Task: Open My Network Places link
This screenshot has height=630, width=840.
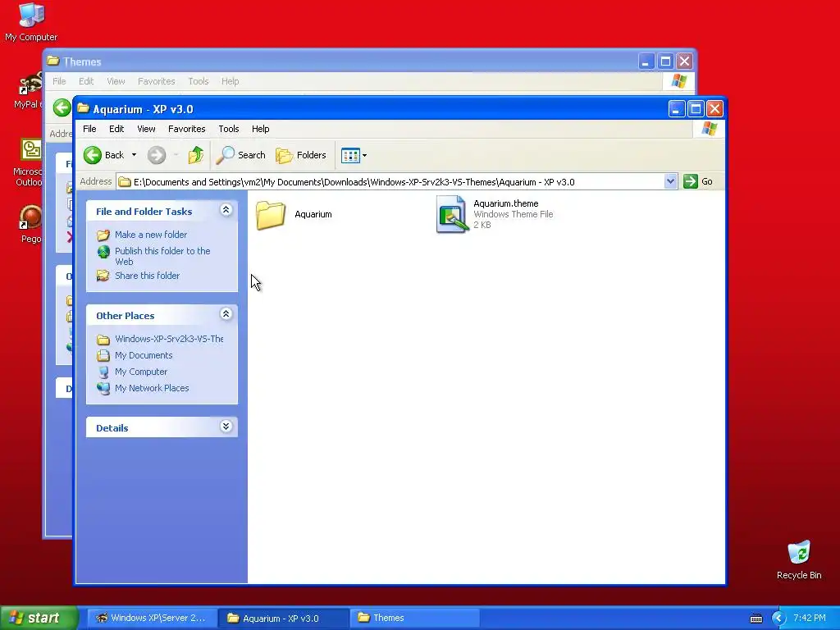Action: 152,388
